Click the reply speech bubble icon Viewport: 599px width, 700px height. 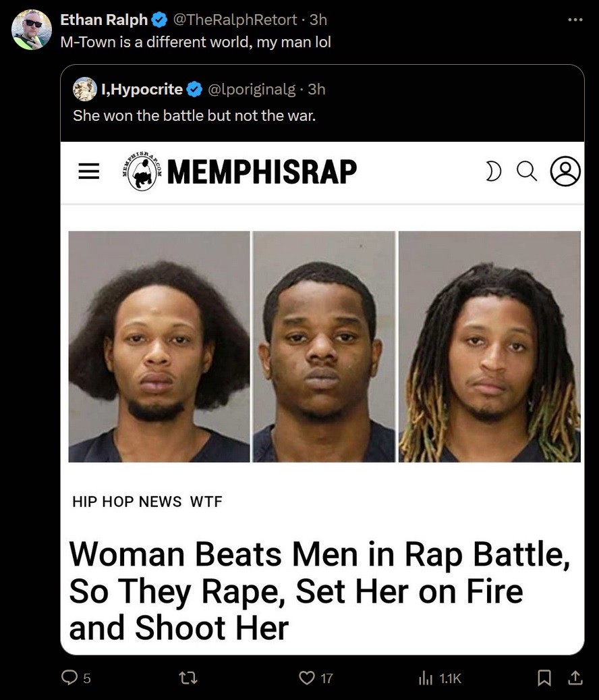point(69,678)
